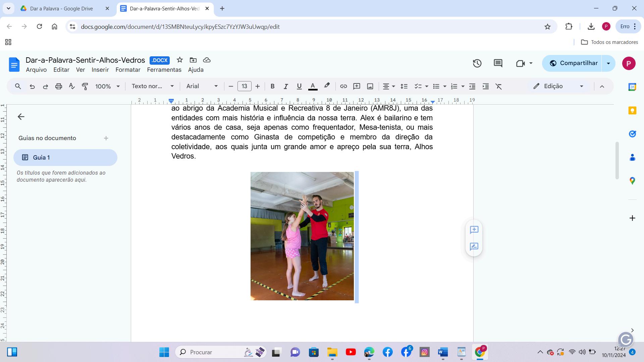The image size is (644, 362).
Task: Open the text color picker
Action: click(x=313, y=86)
